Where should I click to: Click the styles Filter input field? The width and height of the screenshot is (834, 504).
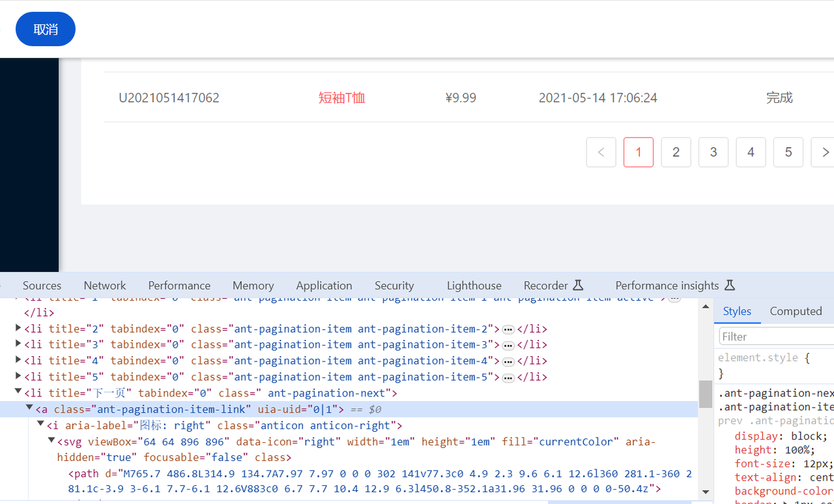pyautogui.click(x=775, y=337)
